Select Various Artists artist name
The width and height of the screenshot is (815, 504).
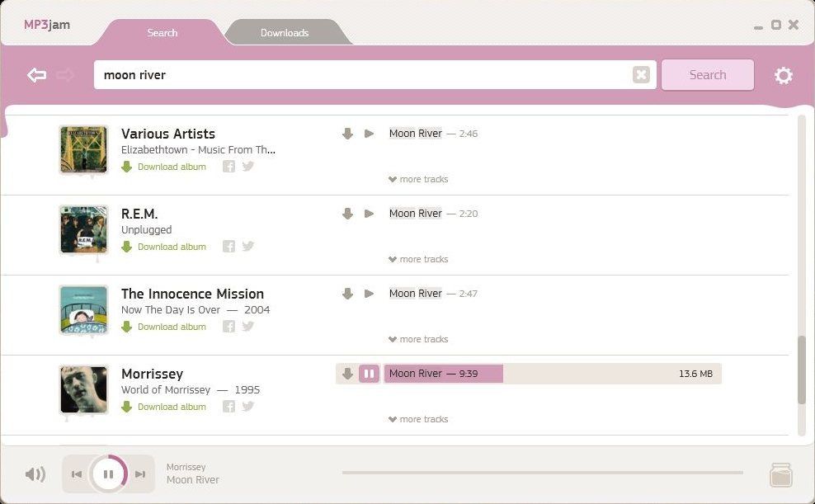point(168,134)
